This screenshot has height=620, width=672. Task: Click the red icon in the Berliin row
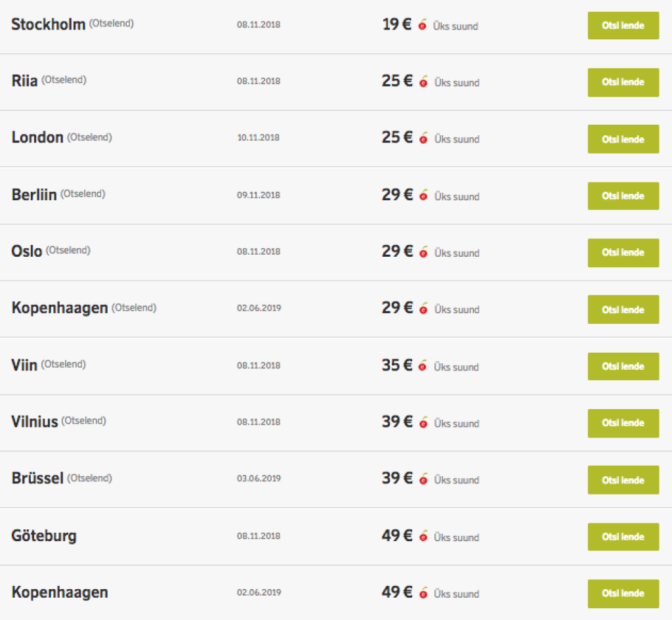[x=423, y=196]
